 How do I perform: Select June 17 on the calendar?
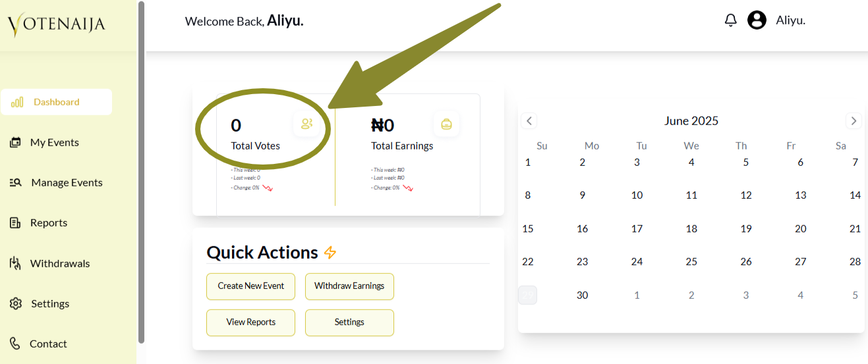click(x=637, y=229)
